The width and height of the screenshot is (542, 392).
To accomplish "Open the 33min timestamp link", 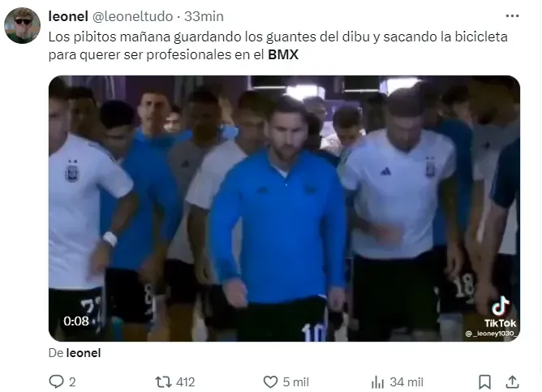I will [204, 16].
